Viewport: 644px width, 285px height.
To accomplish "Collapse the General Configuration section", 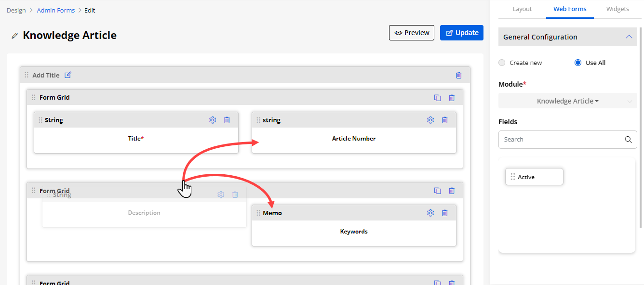I will (x=628, y=37).
